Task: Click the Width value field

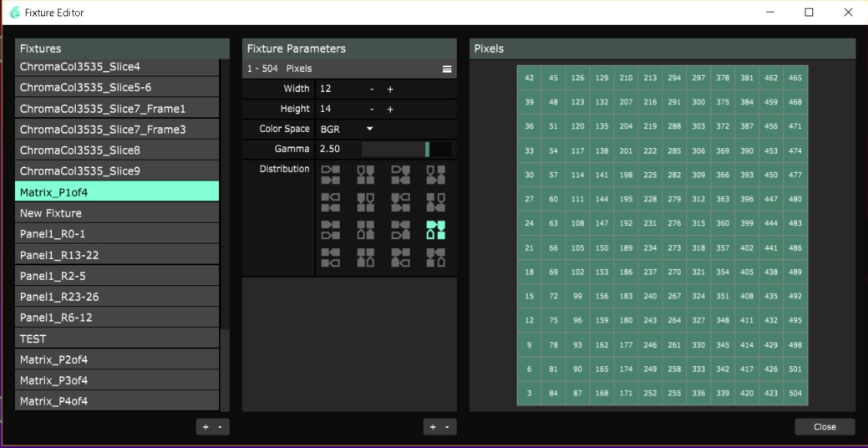Action: pos(338,89)
